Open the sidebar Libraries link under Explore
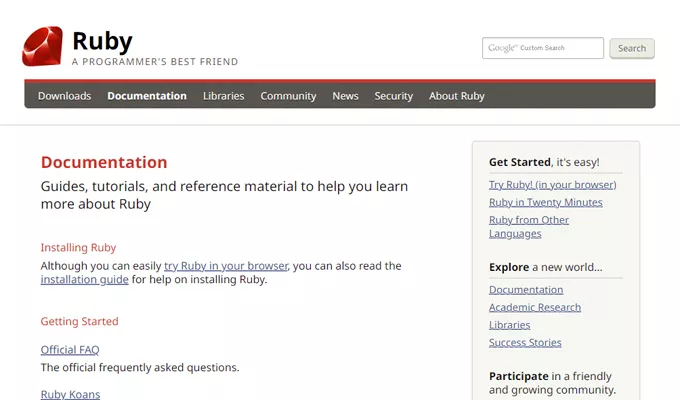Screen dimensions: 680x400 [x=510, y=325]
